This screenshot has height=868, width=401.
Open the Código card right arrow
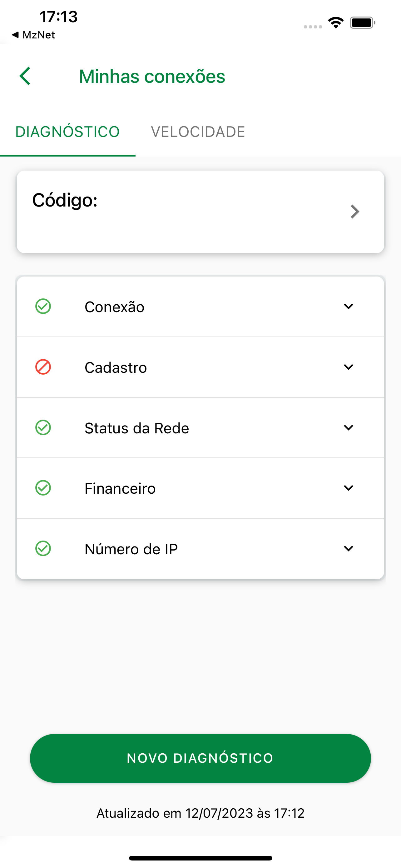(355, 212)
